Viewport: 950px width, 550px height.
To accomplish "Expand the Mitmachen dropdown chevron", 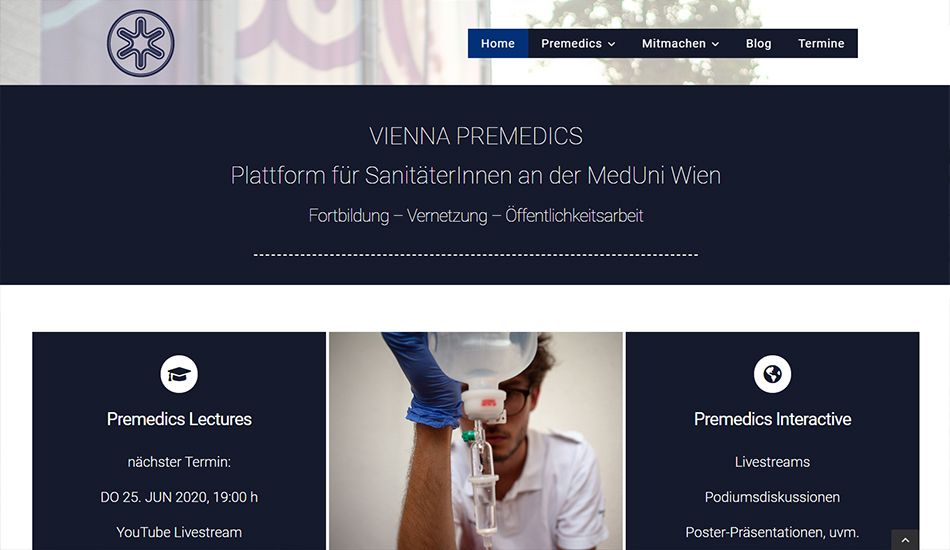I will pos(716,44).
